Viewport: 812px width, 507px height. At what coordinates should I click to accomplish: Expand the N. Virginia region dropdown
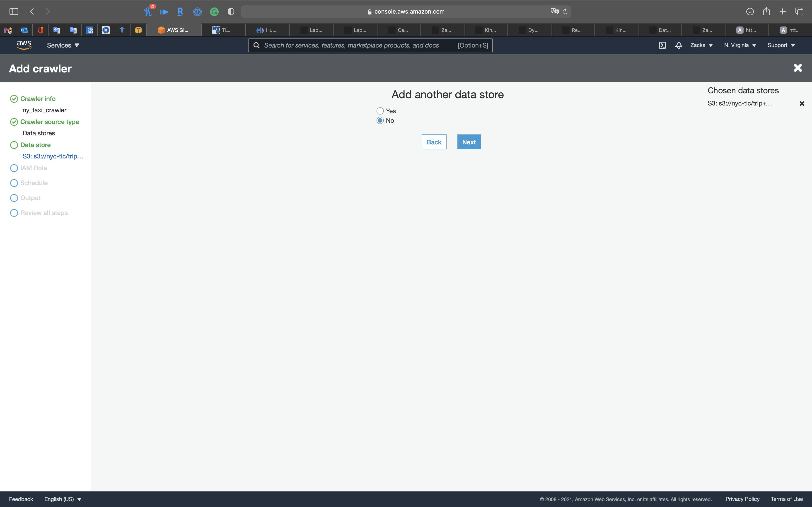740,45
